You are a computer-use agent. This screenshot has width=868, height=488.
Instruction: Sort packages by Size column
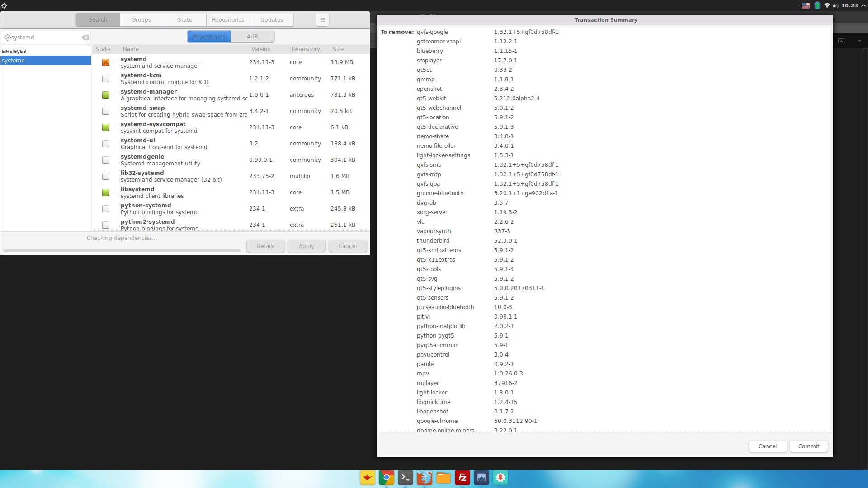[338, 49]
